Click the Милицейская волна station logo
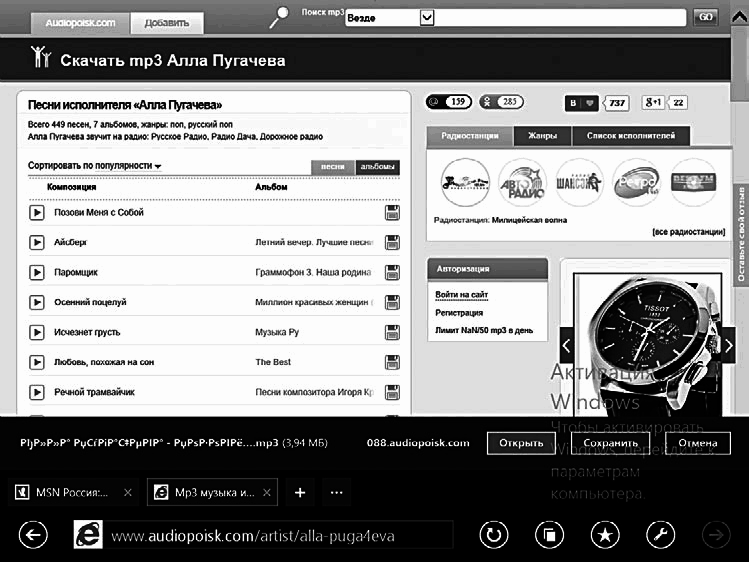 tap(465, 183)
